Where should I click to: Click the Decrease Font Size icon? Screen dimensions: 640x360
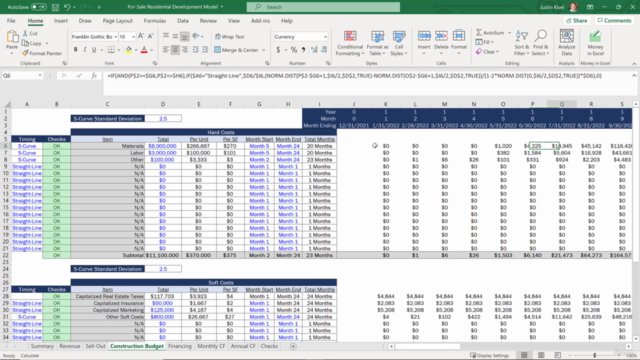150,36
